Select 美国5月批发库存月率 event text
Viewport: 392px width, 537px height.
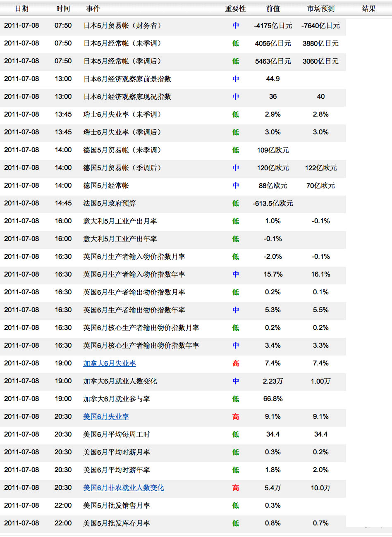tap(117, 523)
